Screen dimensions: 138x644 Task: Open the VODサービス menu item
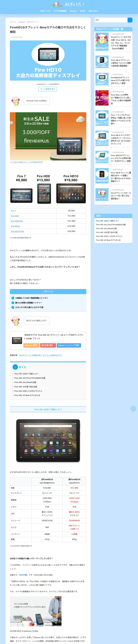(x=45, y=11)
